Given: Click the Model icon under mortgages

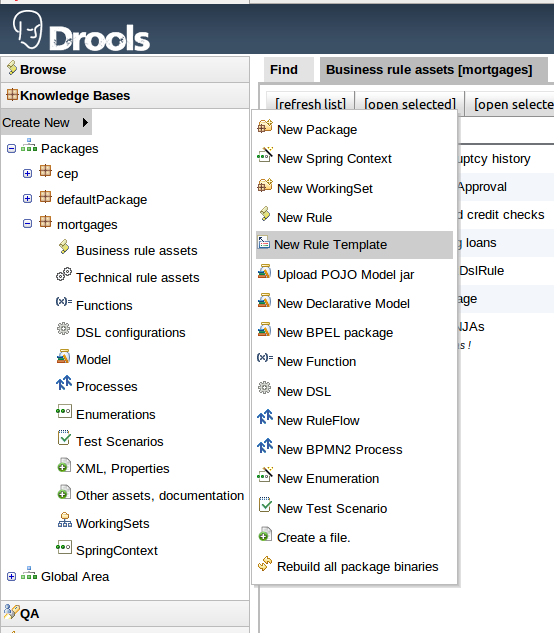Looking at the screenshot, I should coord(63,356).
